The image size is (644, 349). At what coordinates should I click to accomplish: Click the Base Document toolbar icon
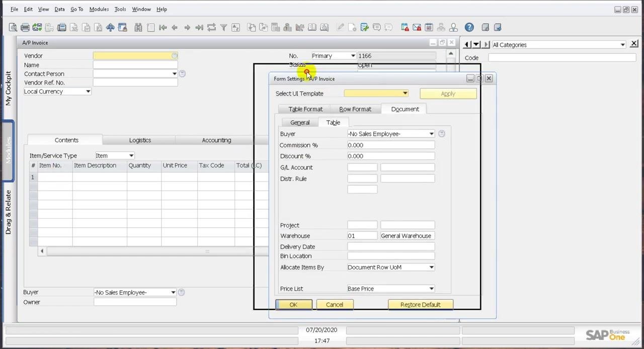click(251, 27)
